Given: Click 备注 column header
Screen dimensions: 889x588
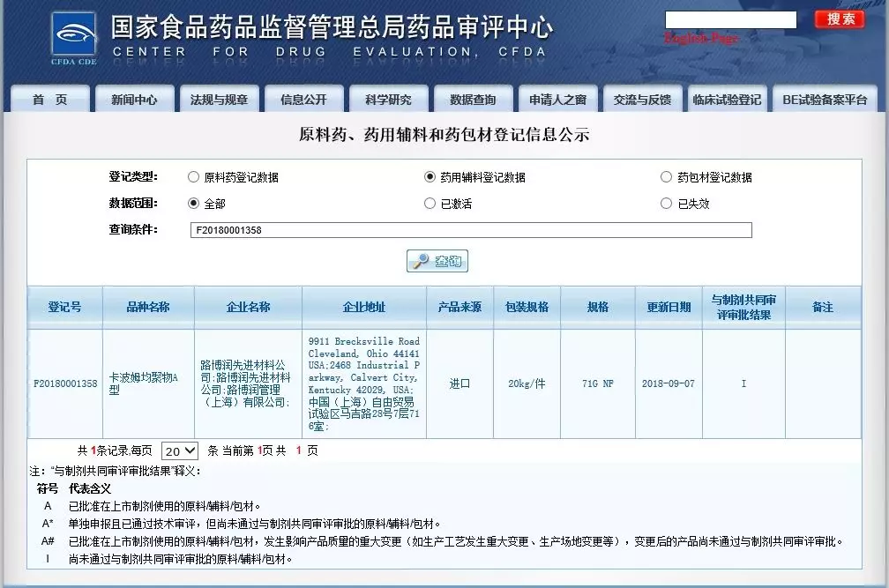Looking at the screenshot, I should pos(823,307).
